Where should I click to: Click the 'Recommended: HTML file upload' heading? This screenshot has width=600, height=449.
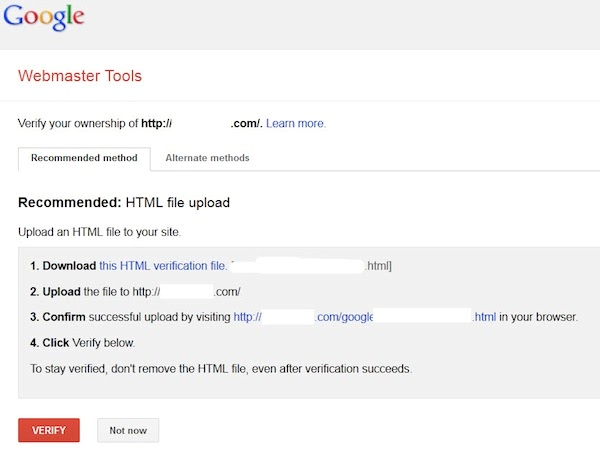124,202
